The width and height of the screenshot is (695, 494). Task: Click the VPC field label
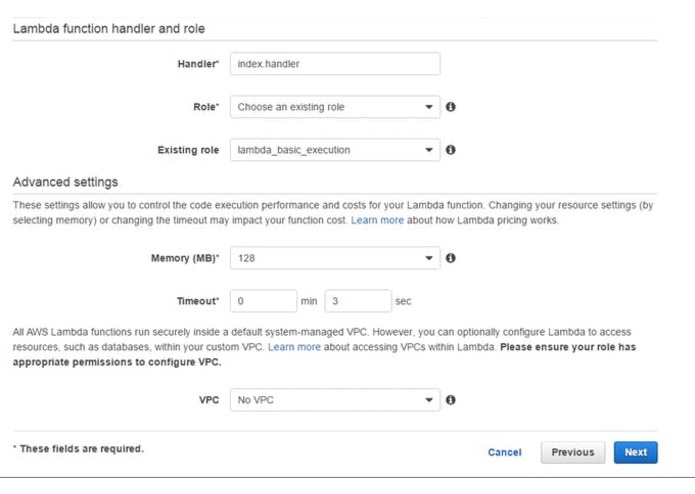pos(209,400)
